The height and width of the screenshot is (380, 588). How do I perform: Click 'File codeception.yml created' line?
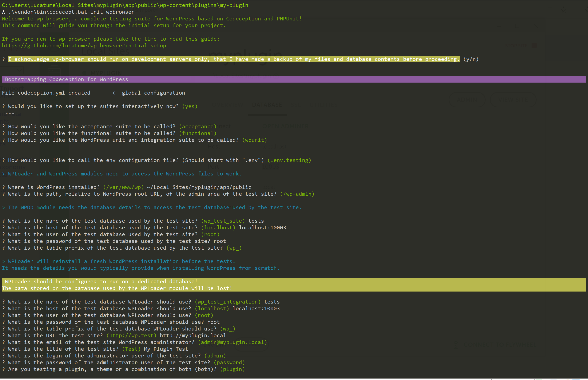click(x=46, y=93)
